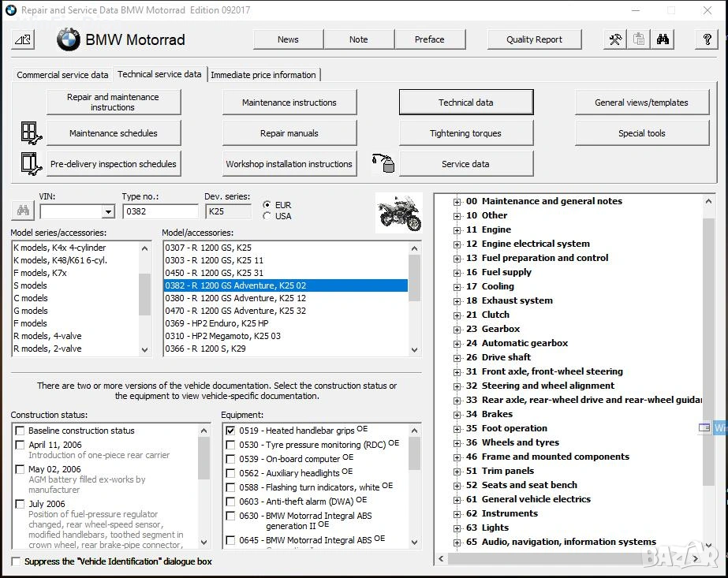Click the binoculars VIN search icon
The height and width of the screenshot is (578, 728).
click(x=23, y=211)
